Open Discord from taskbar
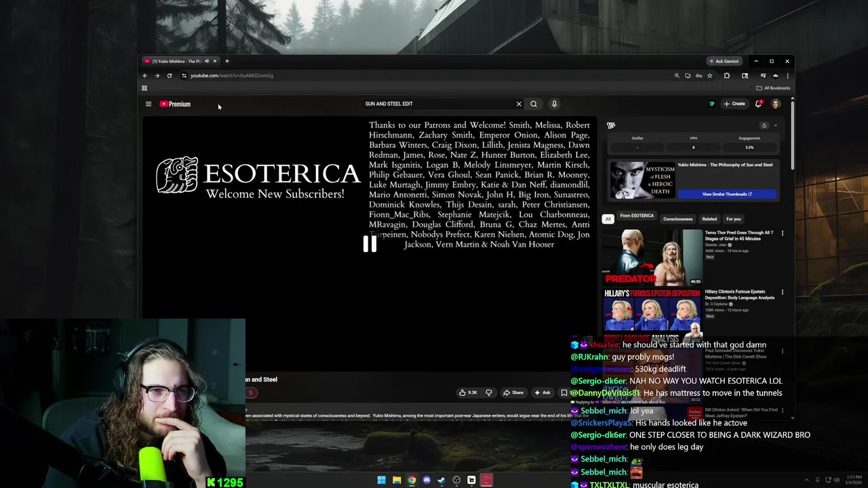This screenshot has width=868, height=488. (x=427, y=480)
